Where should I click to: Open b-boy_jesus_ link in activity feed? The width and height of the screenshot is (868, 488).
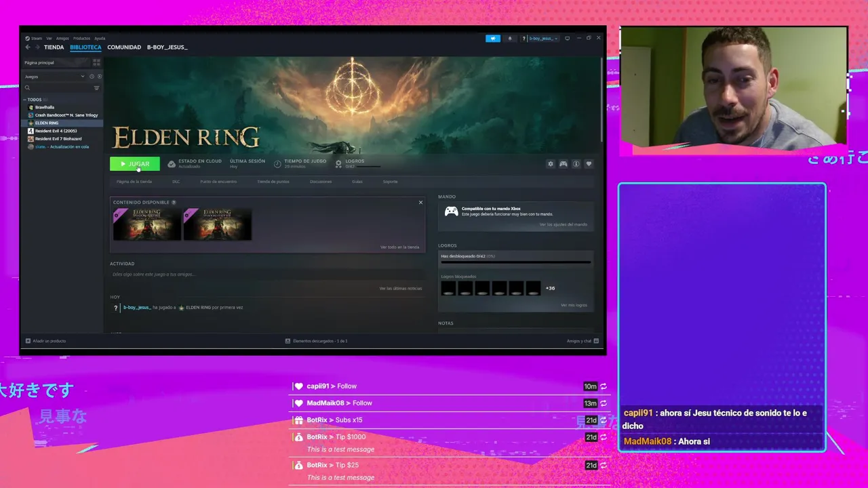pyautogui.click(x=136, y=308)
